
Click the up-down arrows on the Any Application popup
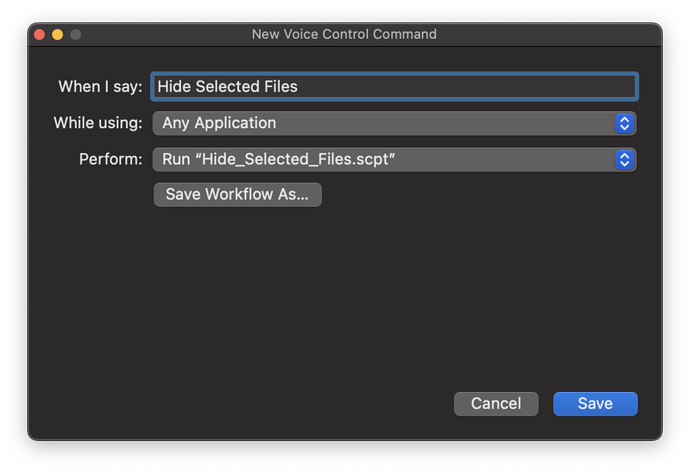[x=624, y=123]
